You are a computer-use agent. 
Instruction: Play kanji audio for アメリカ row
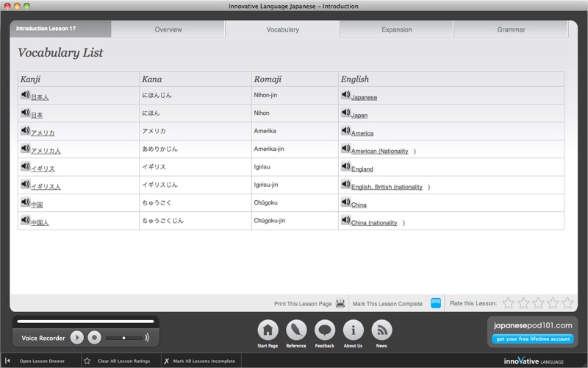coord(25,130)
